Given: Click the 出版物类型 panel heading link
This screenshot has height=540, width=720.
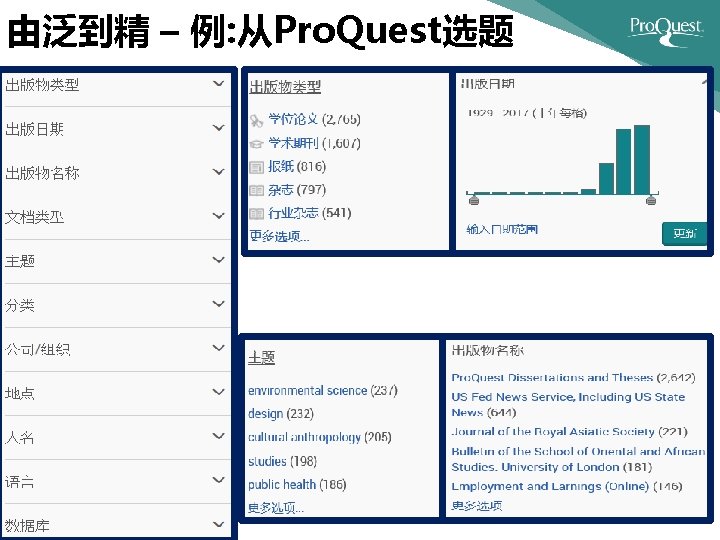Looking at the screenshot, I should 285,87.
